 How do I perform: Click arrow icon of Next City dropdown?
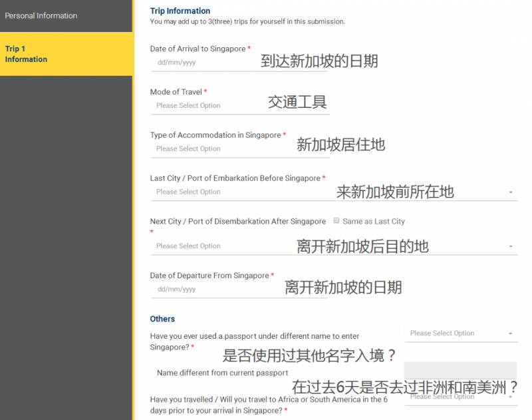pyautogui.click(x=510, y=246)
